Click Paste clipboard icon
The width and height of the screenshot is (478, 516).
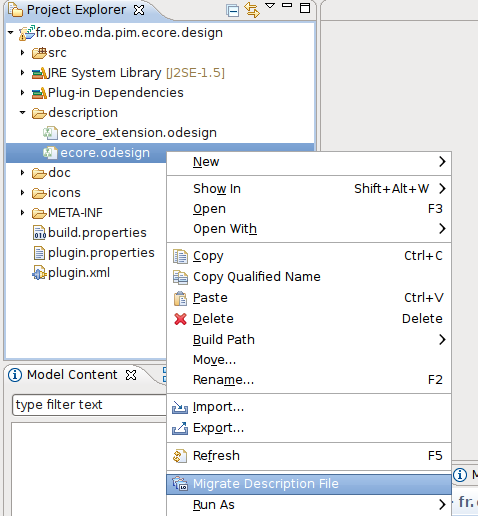180,298
